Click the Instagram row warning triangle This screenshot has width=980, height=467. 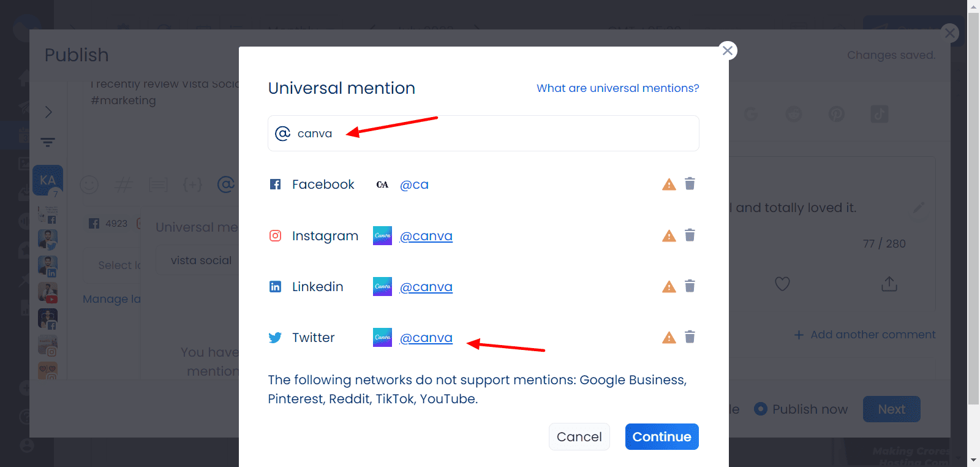(669, 236)
